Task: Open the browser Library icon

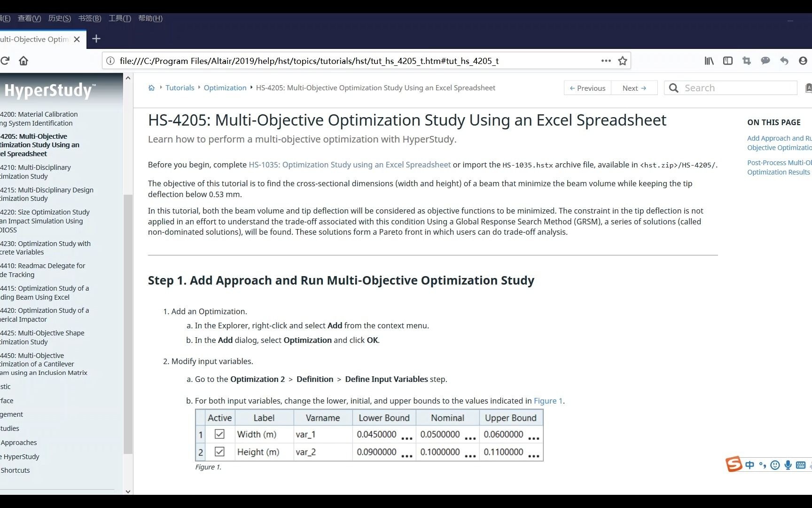Action: (709, 61)
